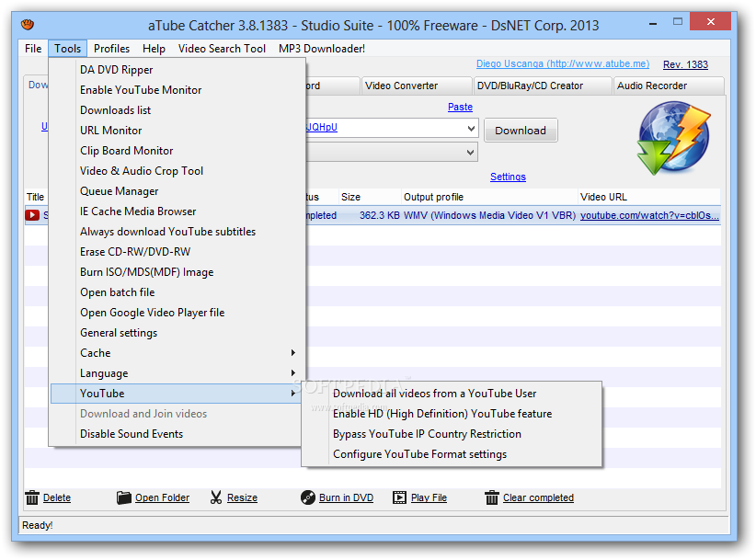756x560 pixels.
Task: Click the Clear completed trash icon
Action: pos(492,497)
